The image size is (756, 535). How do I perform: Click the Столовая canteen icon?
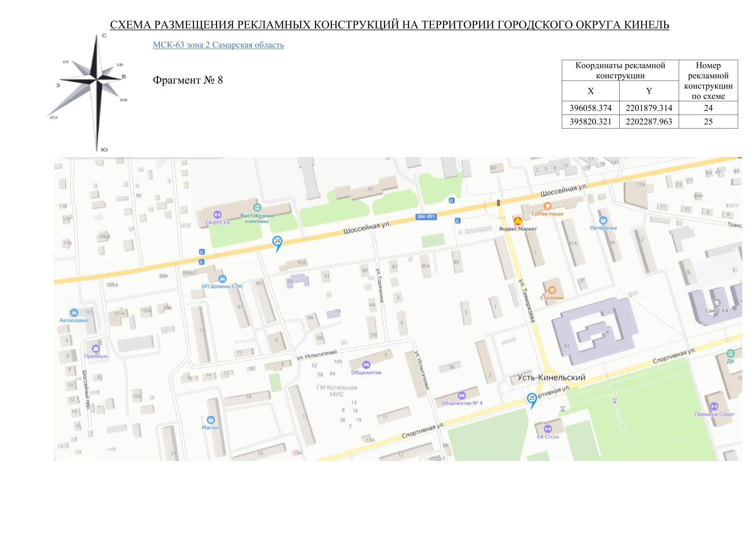coord(552,290)
